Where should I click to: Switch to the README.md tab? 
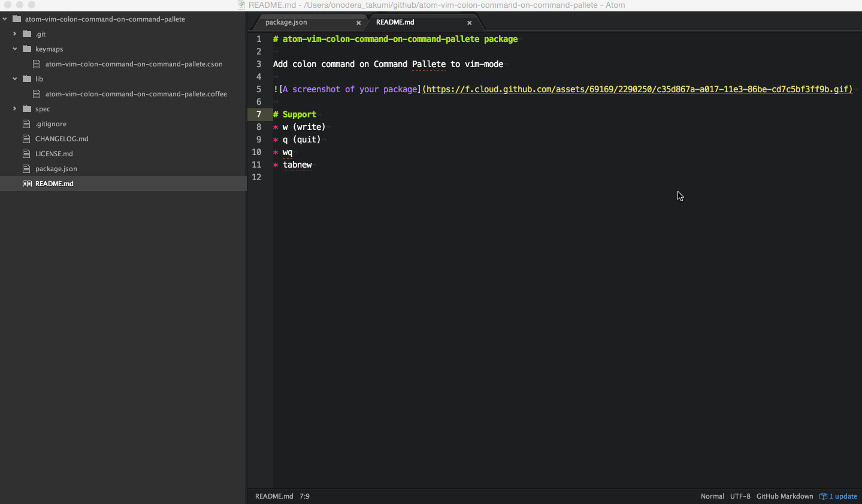(x=395, y=22)
